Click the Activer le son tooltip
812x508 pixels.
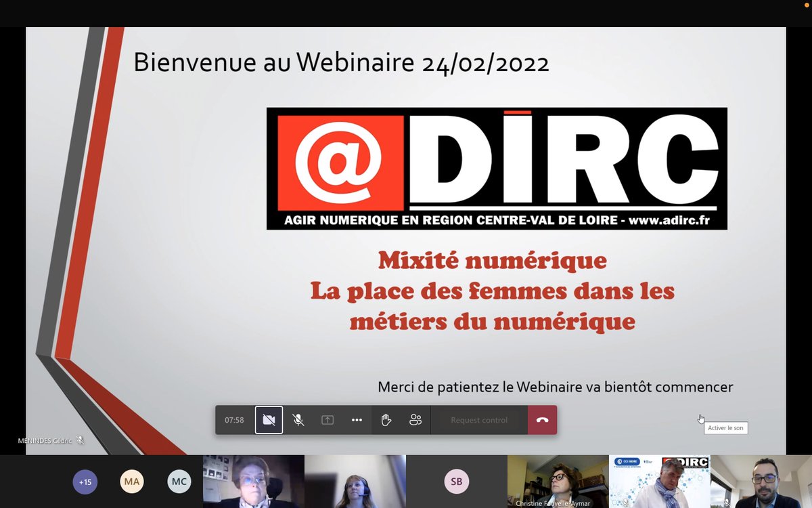pos(726,428)
